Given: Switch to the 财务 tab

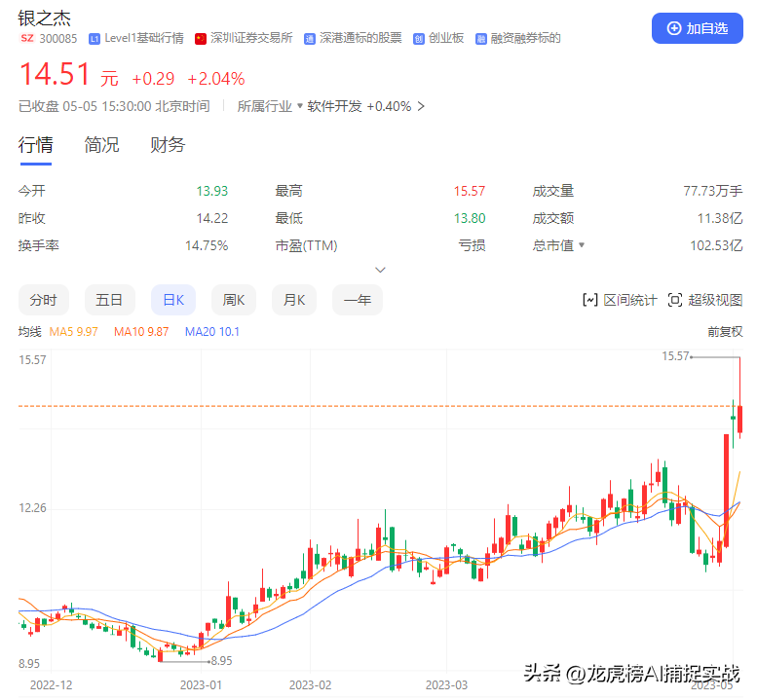Looking at the screenshot, I should (168, 145).
